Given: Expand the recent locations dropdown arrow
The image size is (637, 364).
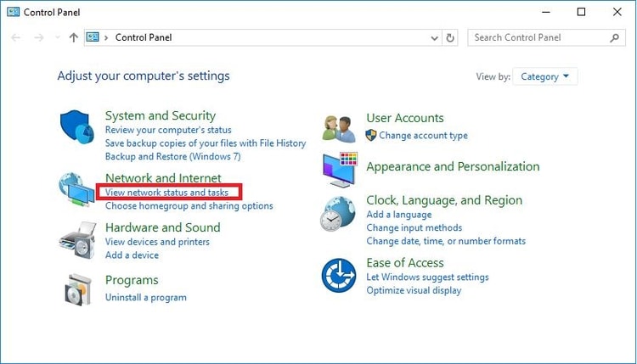Looking at the screenshot, I should [58, 37].
